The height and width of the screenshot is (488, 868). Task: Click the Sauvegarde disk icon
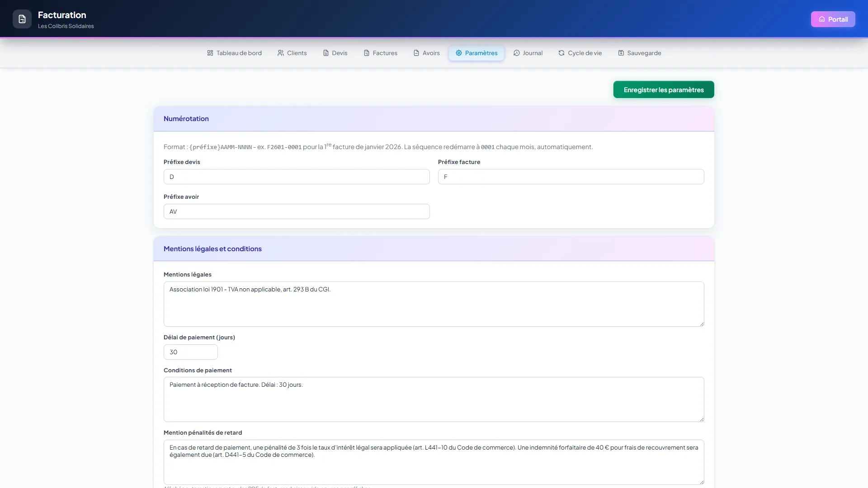tap(621, 53)
